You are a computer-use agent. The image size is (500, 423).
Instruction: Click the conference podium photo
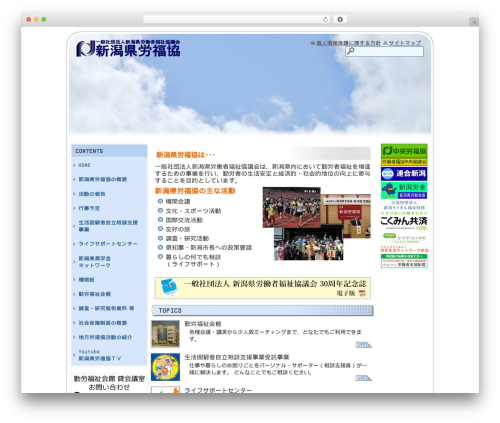pyautogui.click(x=347, y=216)
